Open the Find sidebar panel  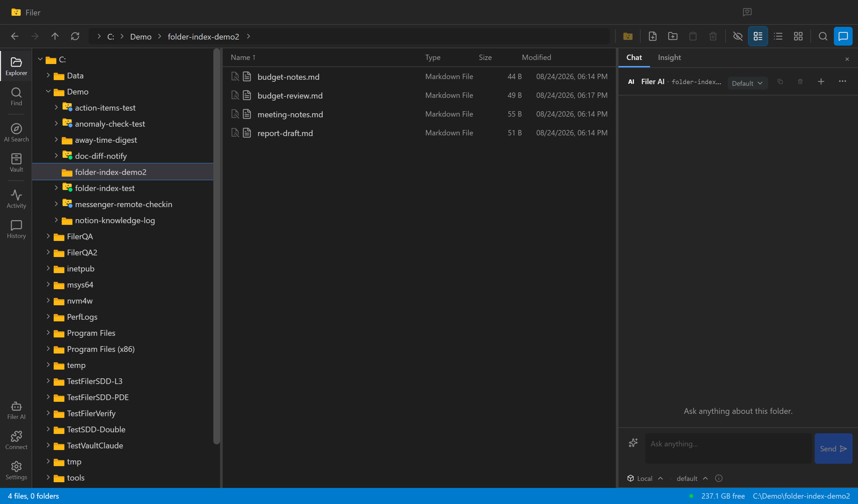click(x=16, y=97)
